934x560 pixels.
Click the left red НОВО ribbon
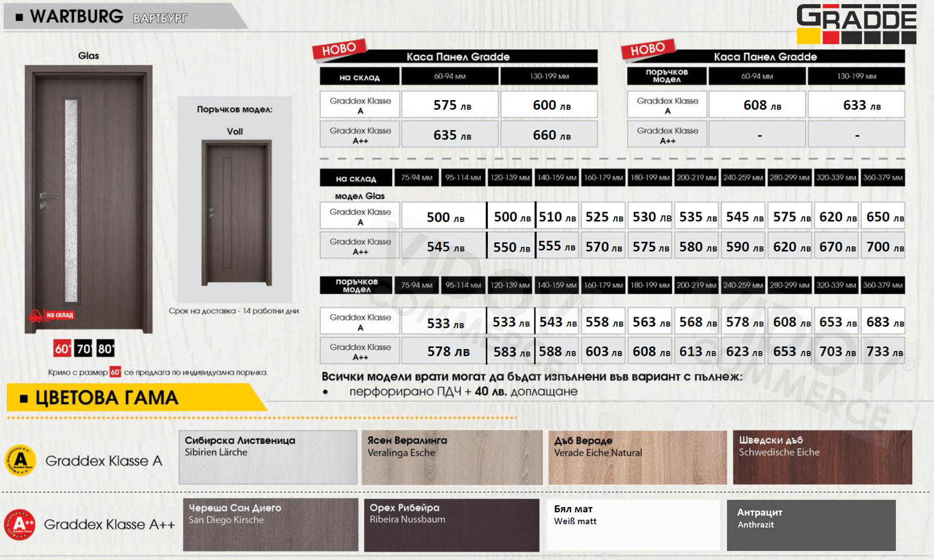tap(339, 49)
